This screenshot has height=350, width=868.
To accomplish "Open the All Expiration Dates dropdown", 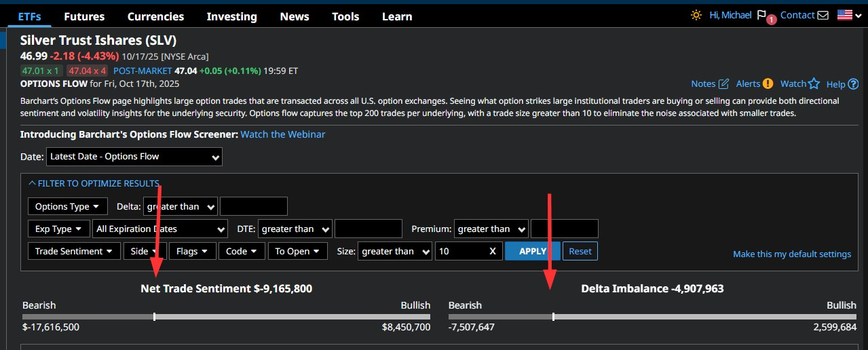I will tap(160, 229).
